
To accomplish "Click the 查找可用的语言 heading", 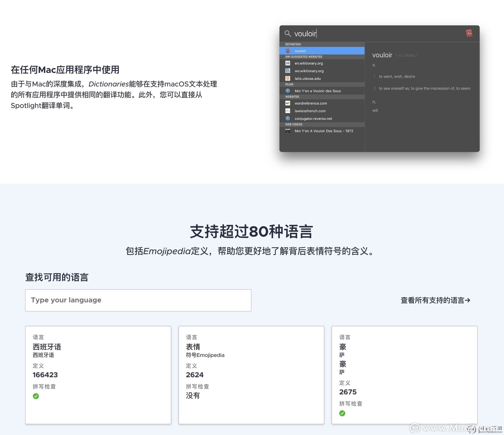I will [x=57, y=277].
